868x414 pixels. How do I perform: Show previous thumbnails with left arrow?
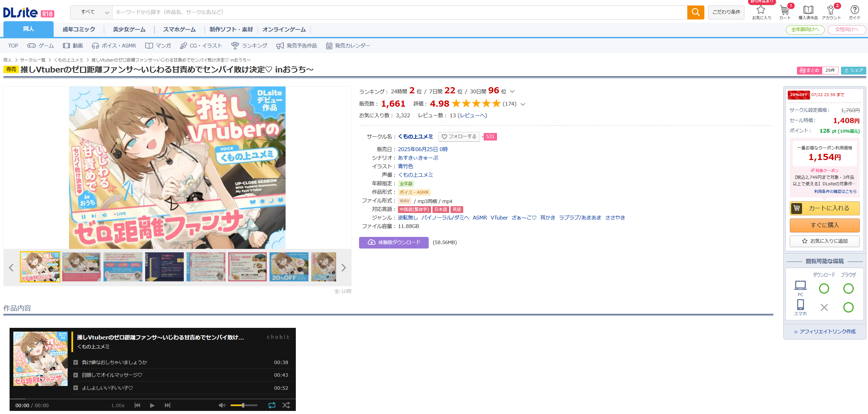coord(11,267)
